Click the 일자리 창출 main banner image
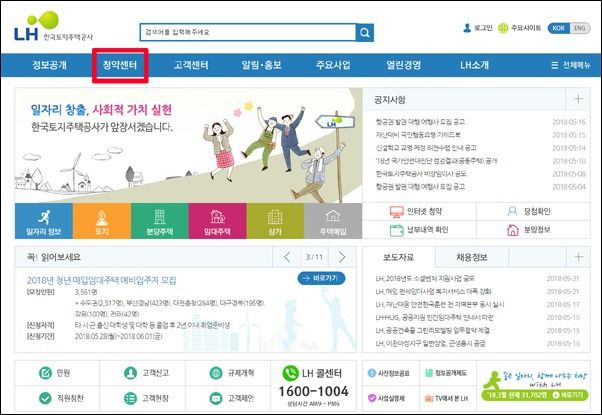 click(x=188, y=145)
